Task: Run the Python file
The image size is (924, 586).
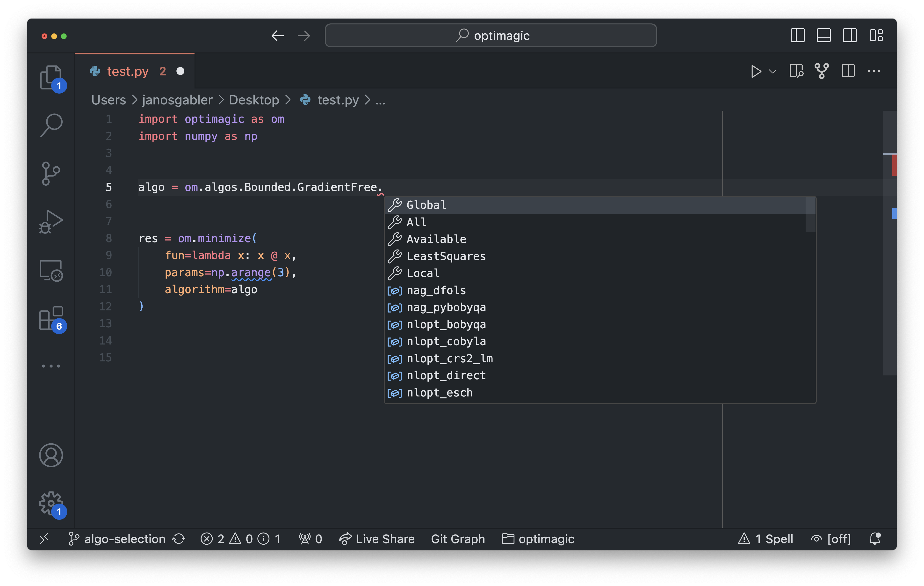Action: coord(756,71)
